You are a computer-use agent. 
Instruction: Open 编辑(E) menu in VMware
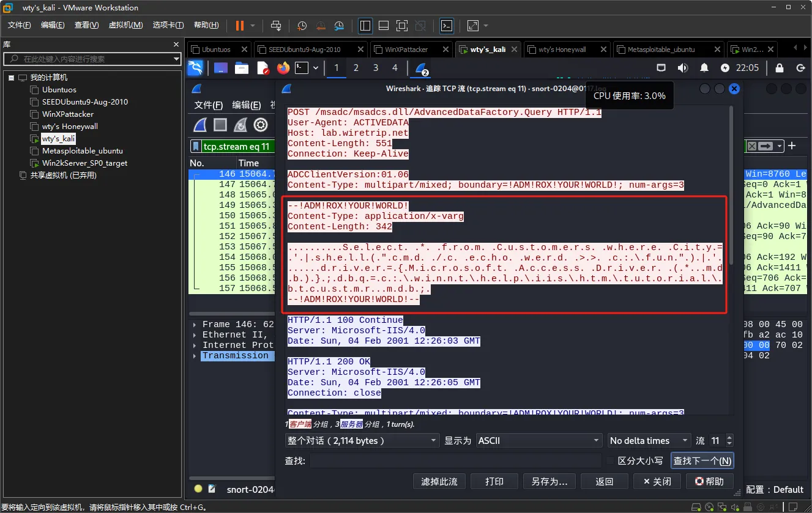click(x=53, y=25)
